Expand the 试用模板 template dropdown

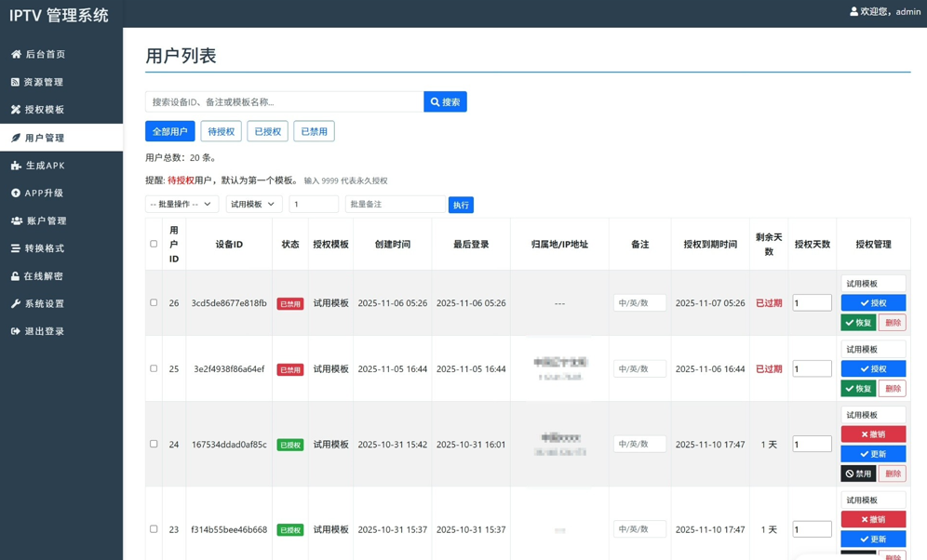tap(253, 204)
